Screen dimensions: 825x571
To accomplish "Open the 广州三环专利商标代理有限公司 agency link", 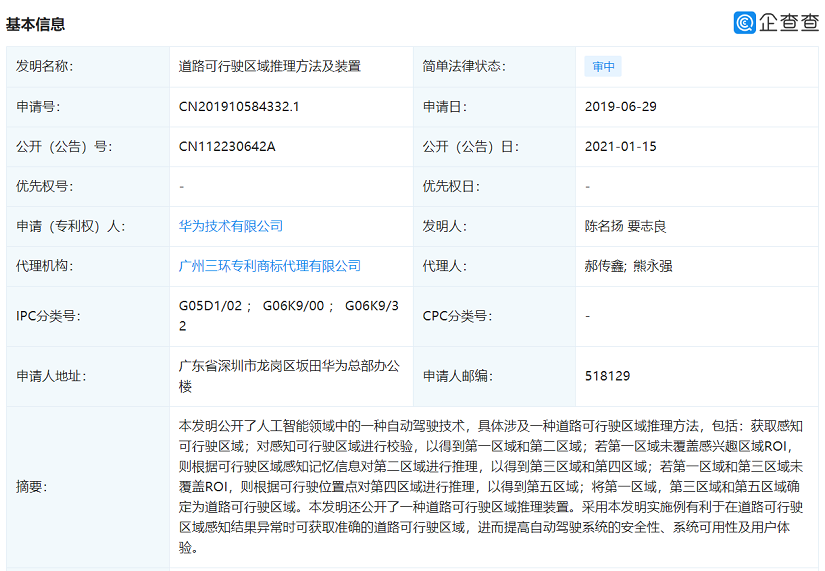I will pyautogui.click(x=270, y=266).
